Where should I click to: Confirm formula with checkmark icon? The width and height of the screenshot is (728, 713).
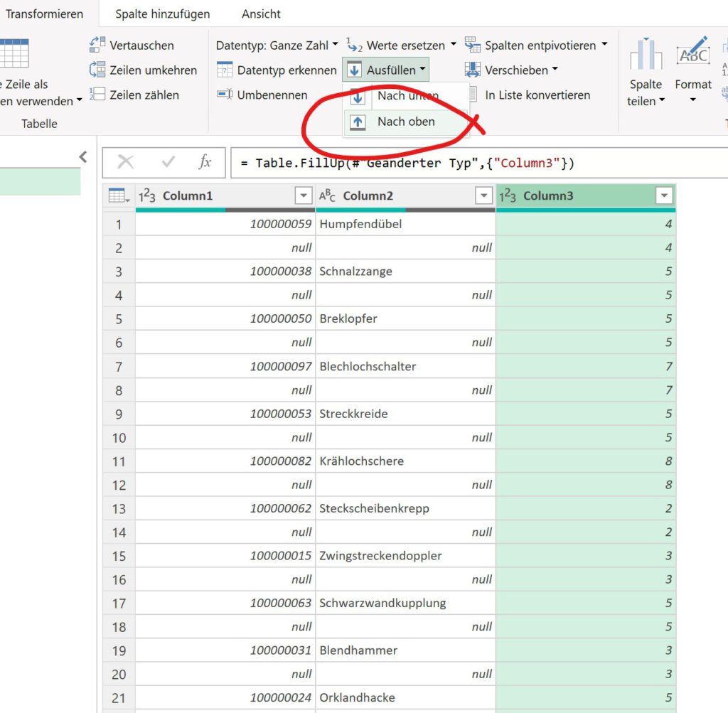tap(168, 162)
